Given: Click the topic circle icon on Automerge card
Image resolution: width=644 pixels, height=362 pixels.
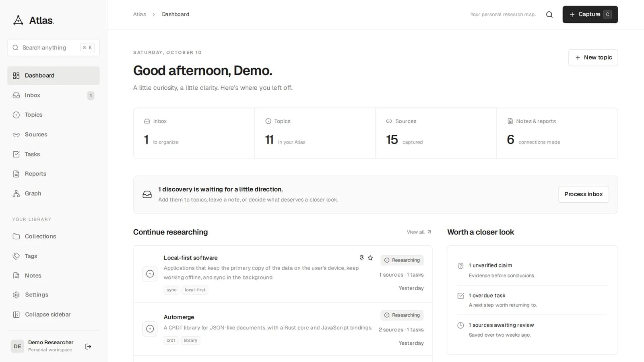Looking at the screenshot, I should click(x=150, y=329).
